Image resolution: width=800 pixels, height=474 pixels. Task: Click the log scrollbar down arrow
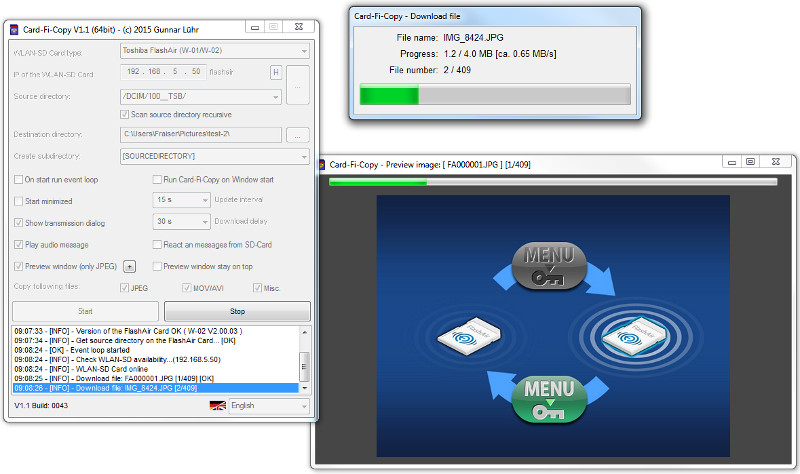click(305, 388)
